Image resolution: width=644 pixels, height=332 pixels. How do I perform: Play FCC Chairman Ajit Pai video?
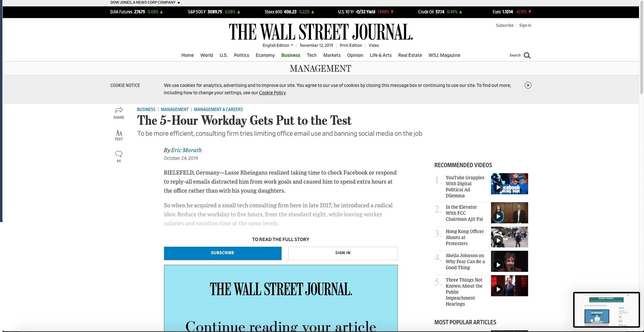tap(509, 213)
